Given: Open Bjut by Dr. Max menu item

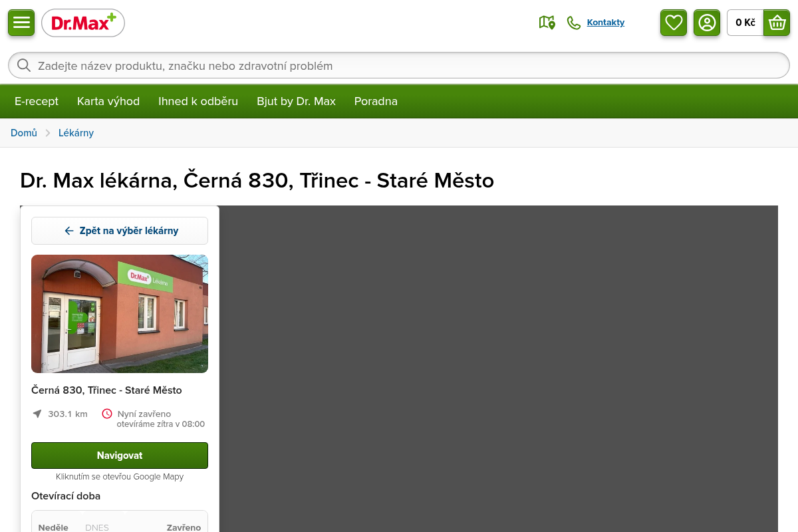Looking at the screenshot, I should 296,101.
